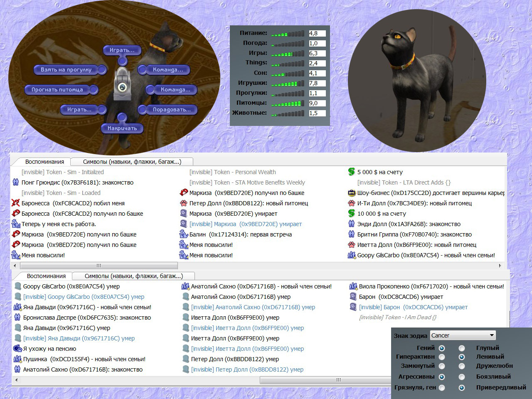Click icon beside Теперь у меня есть работа
532x399 pixels.
coord(16,224)
